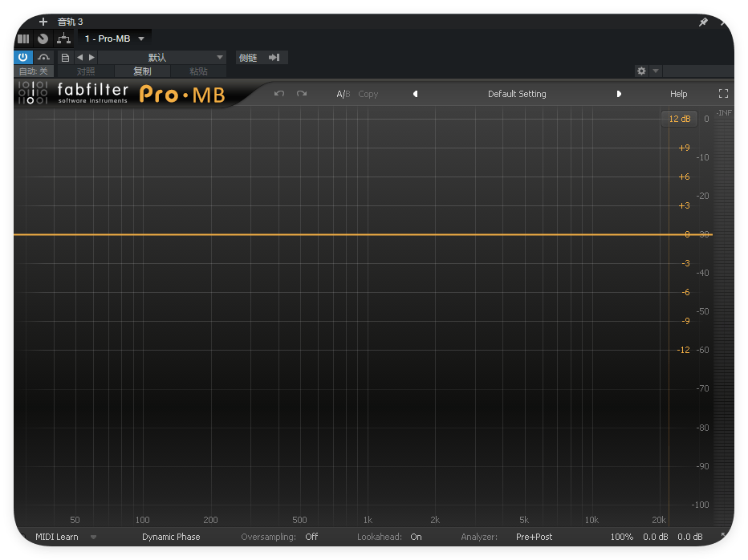Click the -100 meter scale label
748x560 pixels.
coord(700,505)
